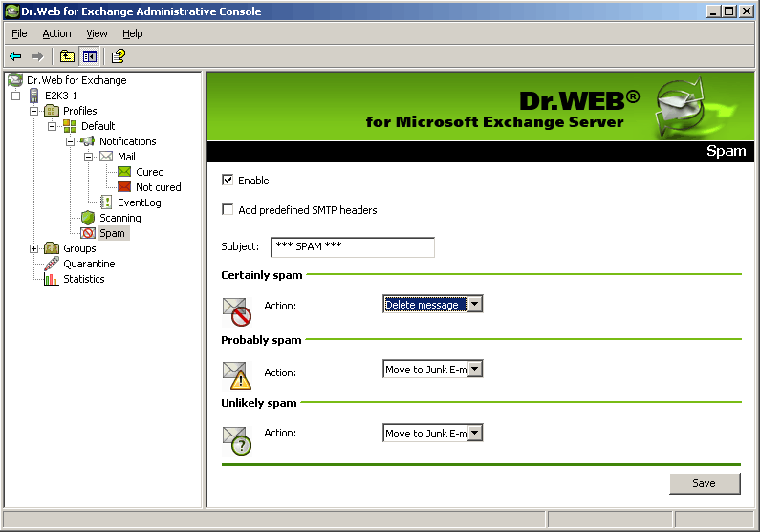Select the Mail tree label
This screenshot has width=760, height=532.
tap(126, 157)
